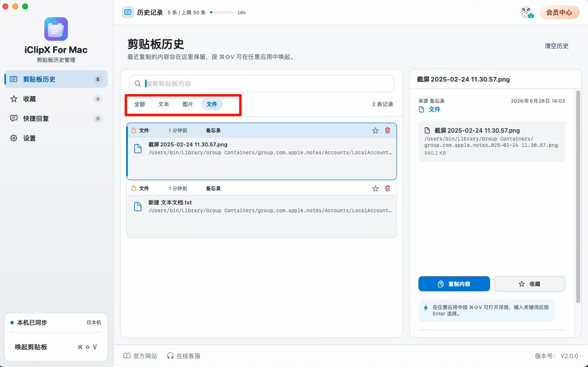Switch to the 全部 filter tab
This screenshot has height=367, width=588.
pos(140,104)
